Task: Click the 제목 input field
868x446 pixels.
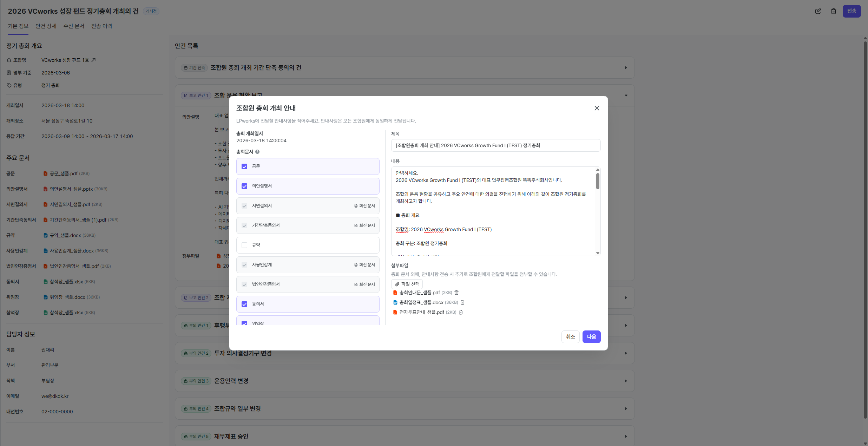Action: (x=495, y=145)
